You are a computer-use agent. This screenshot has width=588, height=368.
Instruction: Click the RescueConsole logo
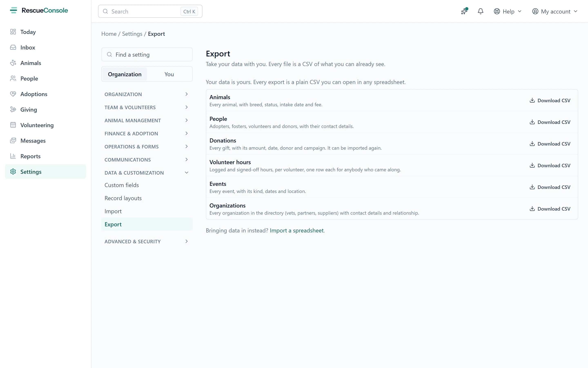pyautogui.click(x=39, y=10)
